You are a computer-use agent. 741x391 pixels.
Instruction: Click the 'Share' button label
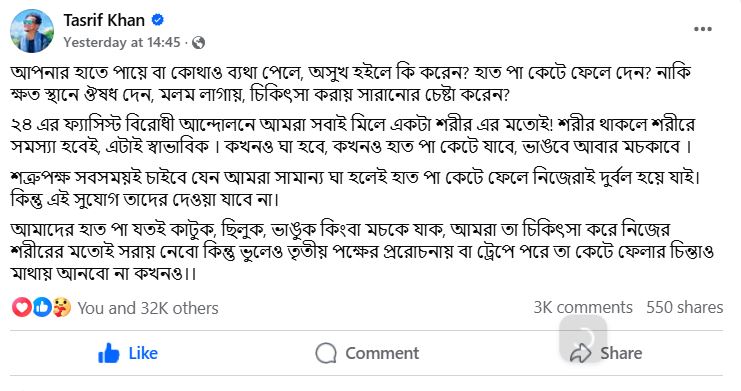tap(621, 353)
